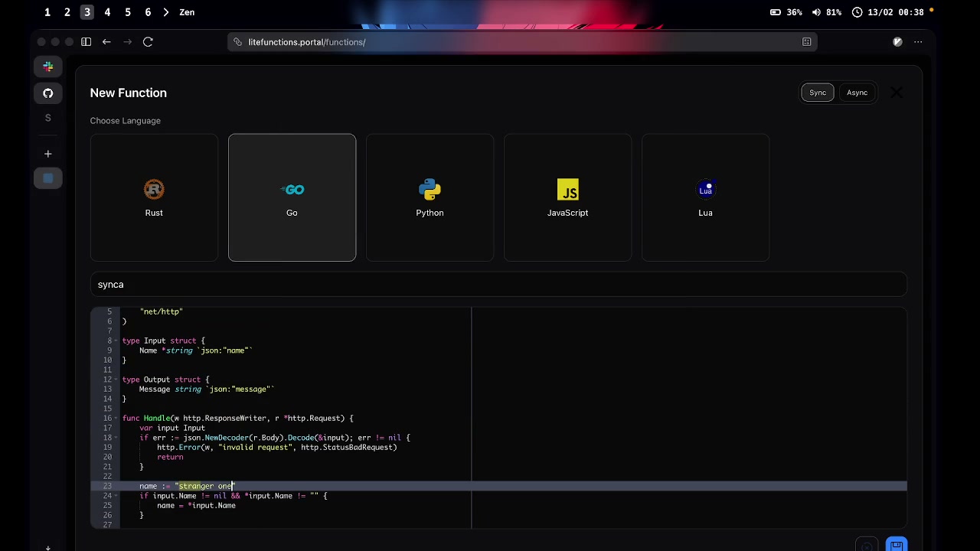
Task: Add a new tab with plus icon
Action: click(x=47, y=154)
